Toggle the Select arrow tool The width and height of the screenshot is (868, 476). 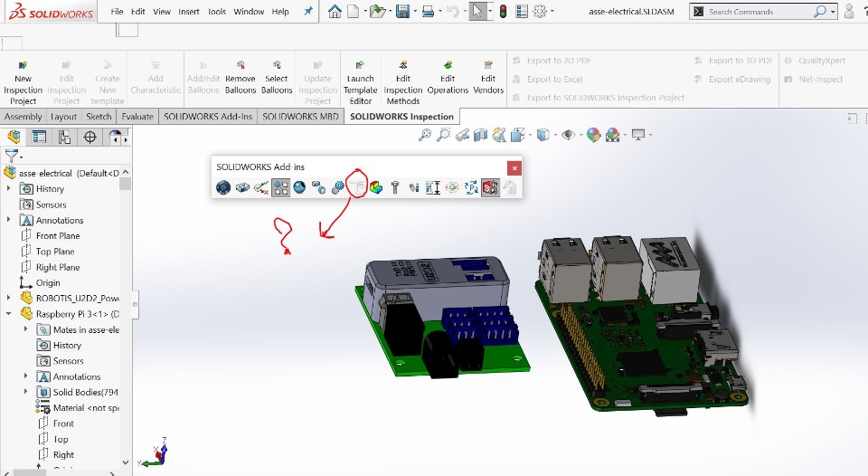point(476,11)
